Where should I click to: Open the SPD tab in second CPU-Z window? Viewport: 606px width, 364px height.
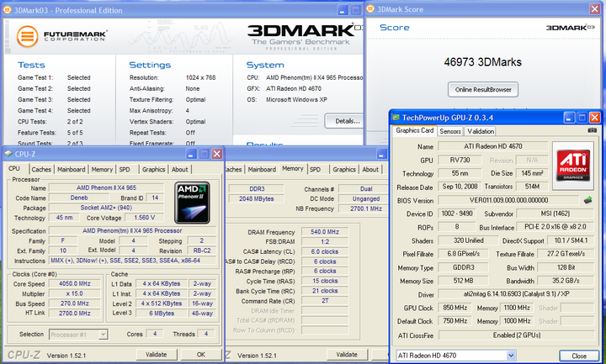315,169
